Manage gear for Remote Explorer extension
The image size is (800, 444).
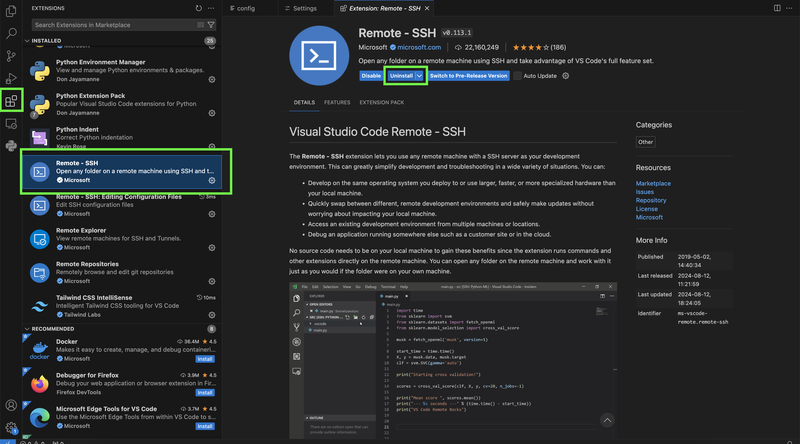coord(212,248)
